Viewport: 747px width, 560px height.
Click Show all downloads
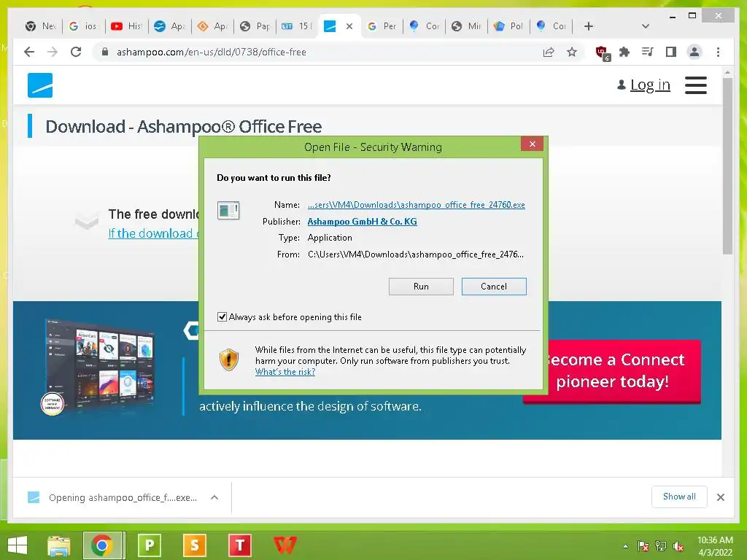tap(679, 497)
